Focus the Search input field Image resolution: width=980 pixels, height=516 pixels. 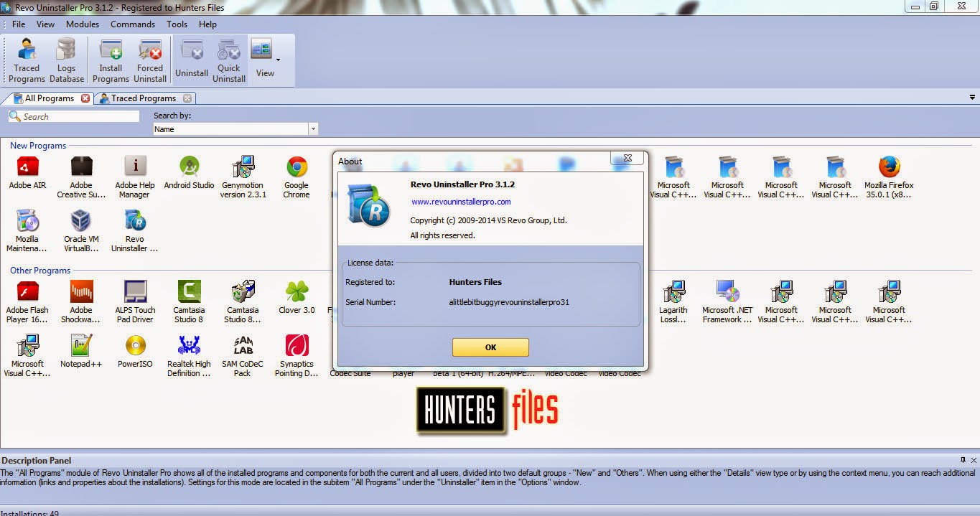74,116
